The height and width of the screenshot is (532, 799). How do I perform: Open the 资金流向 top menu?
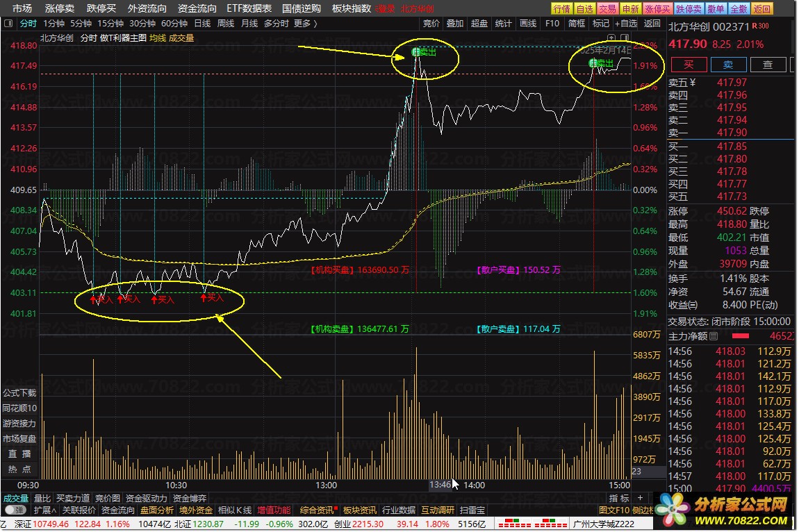(x=197, y=8)
